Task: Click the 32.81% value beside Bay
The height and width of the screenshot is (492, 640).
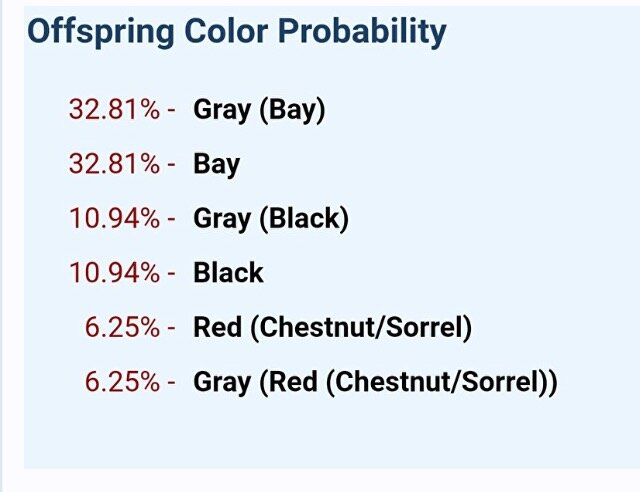Action: coord(114,164)
